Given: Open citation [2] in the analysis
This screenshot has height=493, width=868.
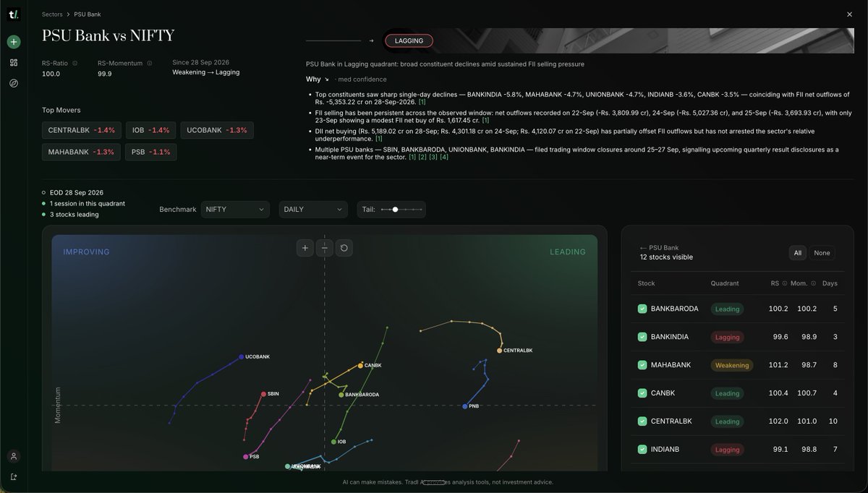Looking at the screenshot, I should click(422, 157).
